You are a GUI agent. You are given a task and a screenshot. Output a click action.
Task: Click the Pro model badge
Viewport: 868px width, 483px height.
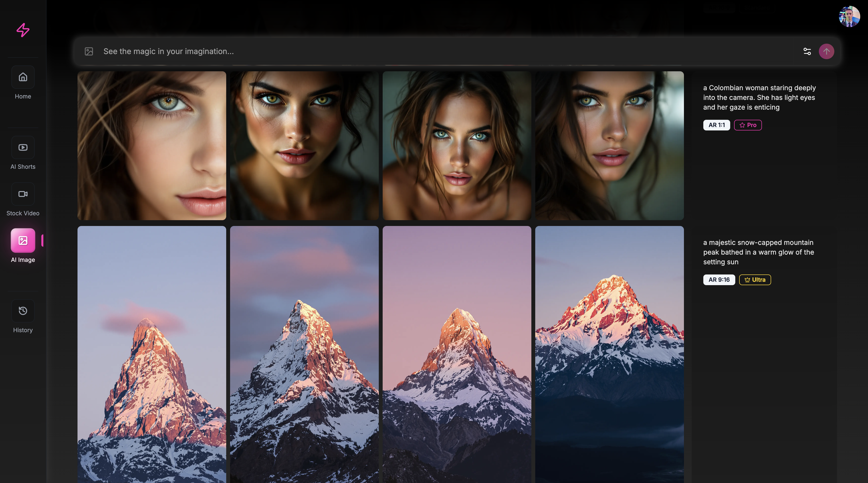click(x=748, y=125)
